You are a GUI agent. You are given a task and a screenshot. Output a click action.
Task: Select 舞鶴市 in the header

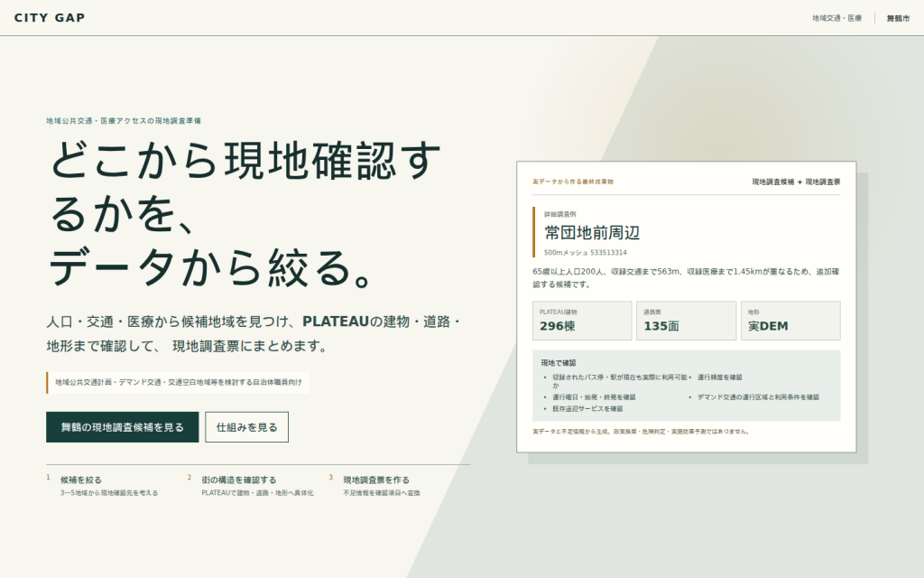898,18
